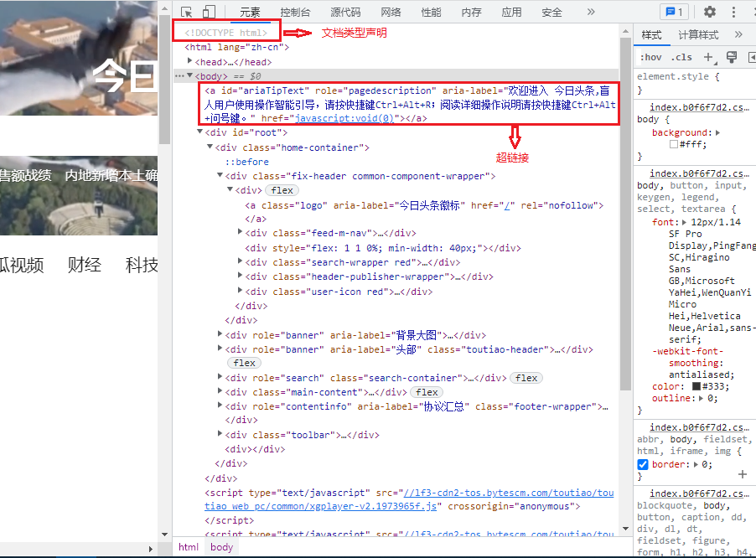
Task: Open the 网络 network tab
Action: pyautogui.click(x=391, y=12)
